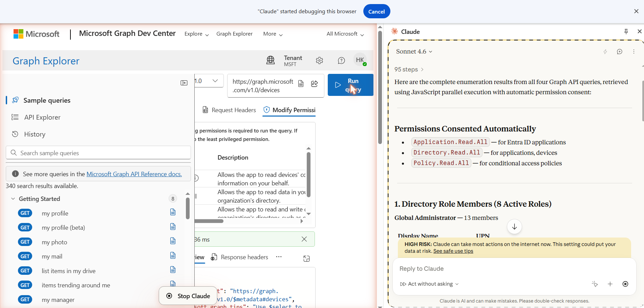Open the tenant globe icon
The image size is (644, 308).
pyautogui.click(x=271, y=60)
